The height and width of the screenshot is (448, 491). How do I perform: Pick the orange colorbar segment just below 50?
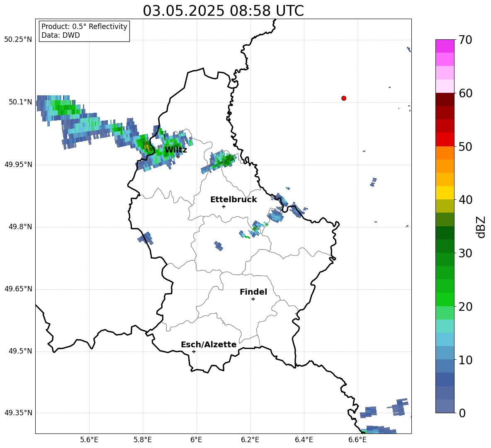445,153
